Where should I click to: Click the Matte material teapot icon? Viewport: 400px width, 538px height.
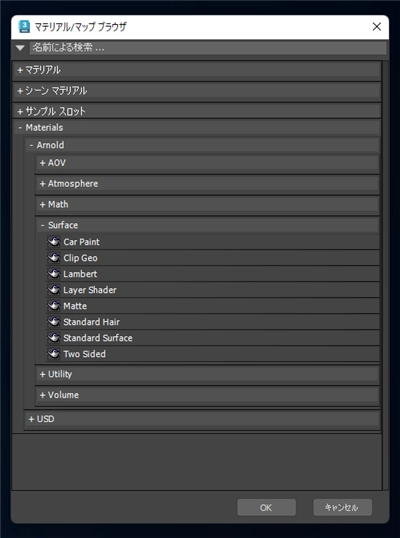(x=54, y=306)
